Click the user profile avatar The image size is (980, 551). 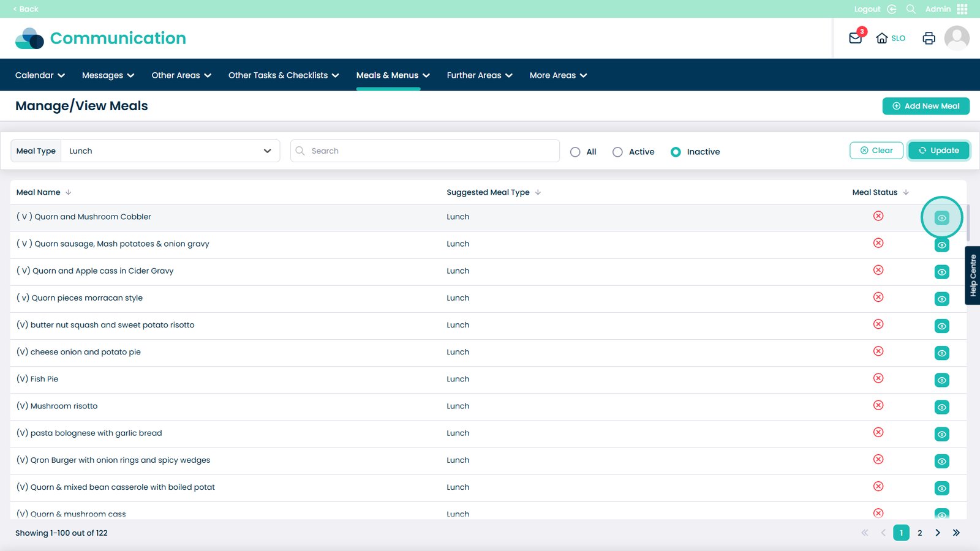click(x=956, y=38)
